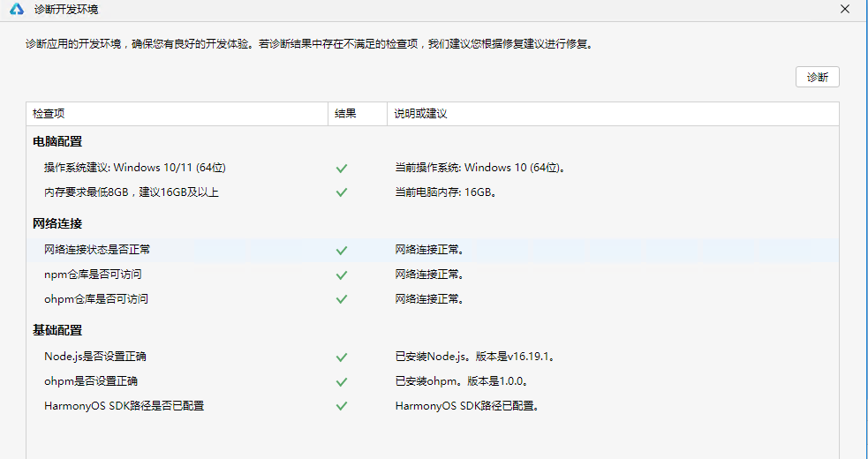Viewport: 868px width, 459px height.
Task: Select the 说明或建议 column header
Action: coord(613,114)
